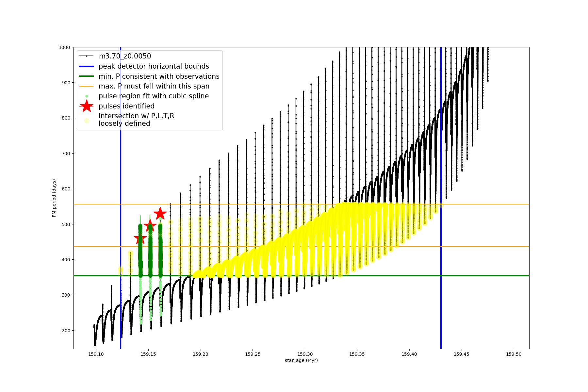
Task: Click the highest red star marker on the plot
Action: point(160,213)
